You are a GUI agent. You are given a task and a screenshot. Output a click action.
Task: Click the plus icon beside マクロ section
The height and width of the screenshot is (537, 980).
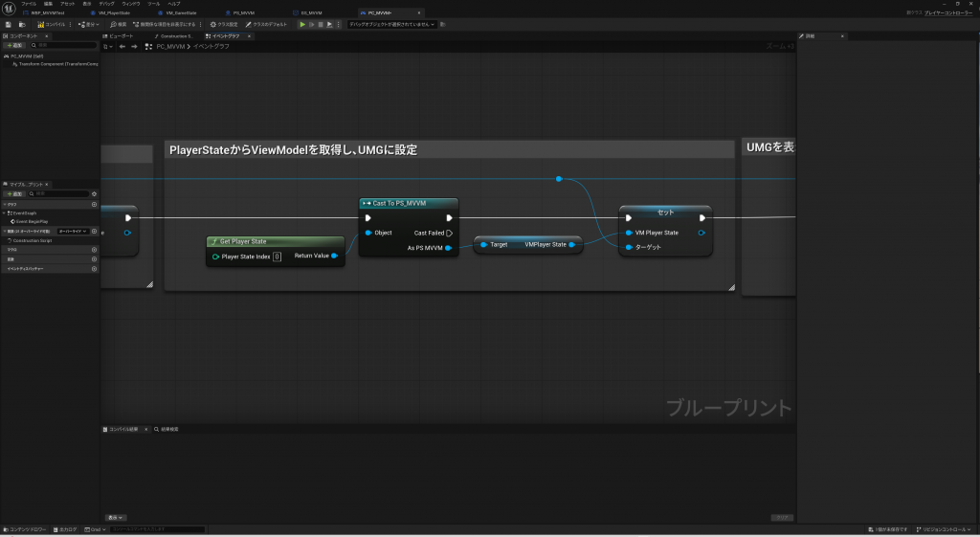point(94,250)
